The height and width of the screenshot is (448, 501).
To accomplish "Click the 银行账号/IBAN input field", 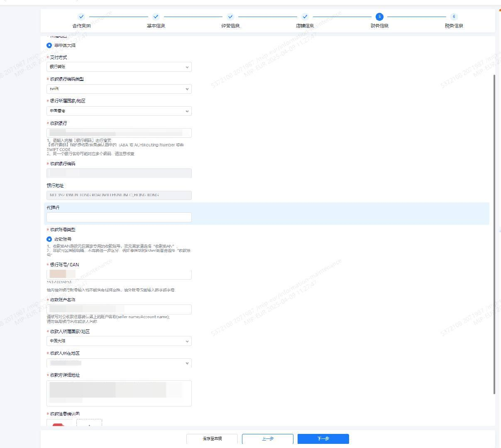I will 119,274.
